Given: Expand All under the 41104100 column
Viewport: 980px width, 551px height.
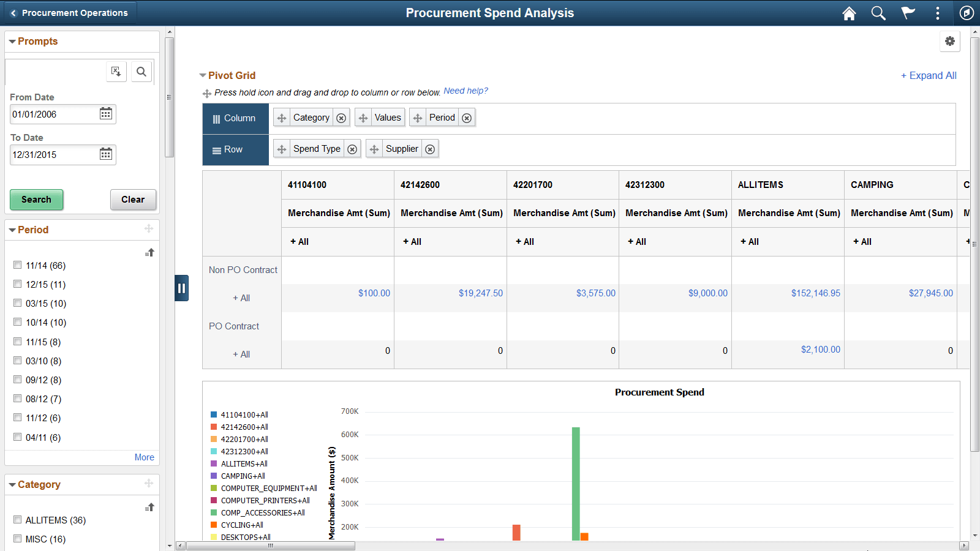Looking at the screenshot, I should (x=299, y=241).
